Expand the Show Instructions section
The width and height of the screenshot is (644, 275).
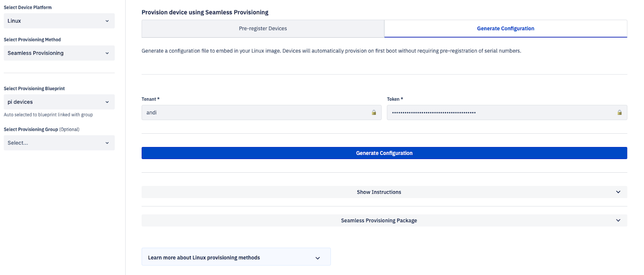pyautogui.click(x=379, y=192)
